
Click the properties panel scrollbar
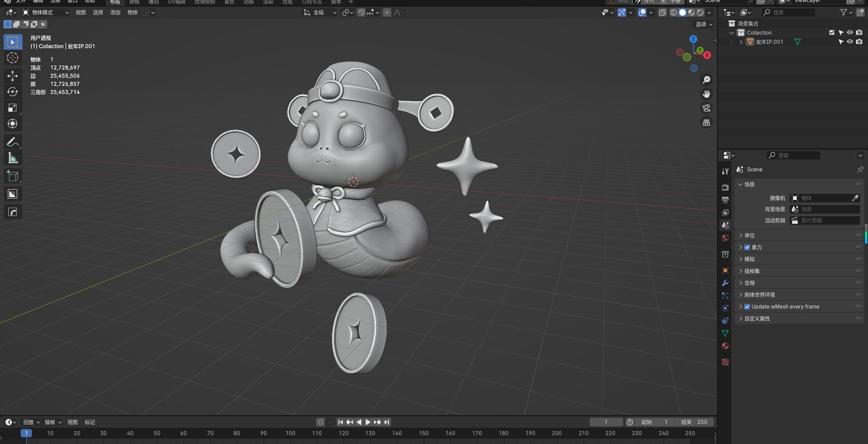point(866,234)
